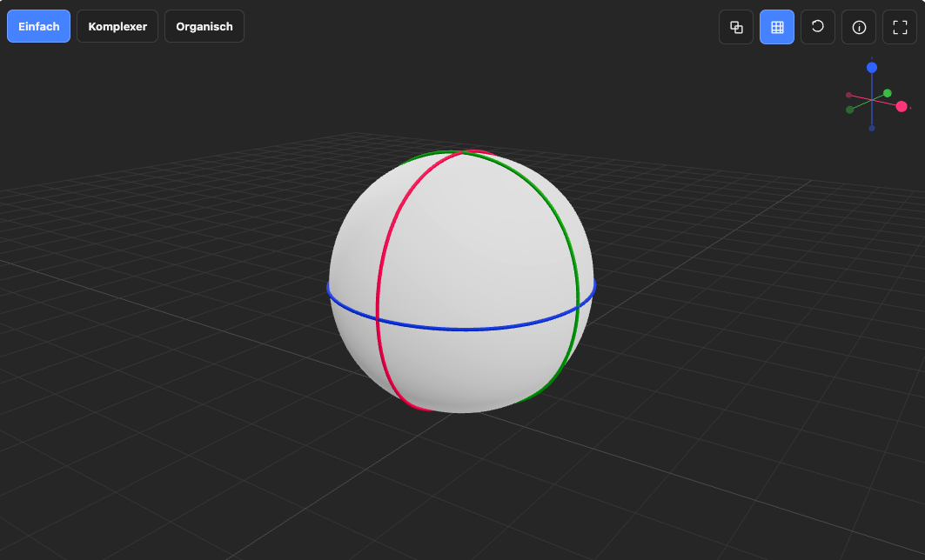Click the blue top axis gizmo dot

coord(872,68)
